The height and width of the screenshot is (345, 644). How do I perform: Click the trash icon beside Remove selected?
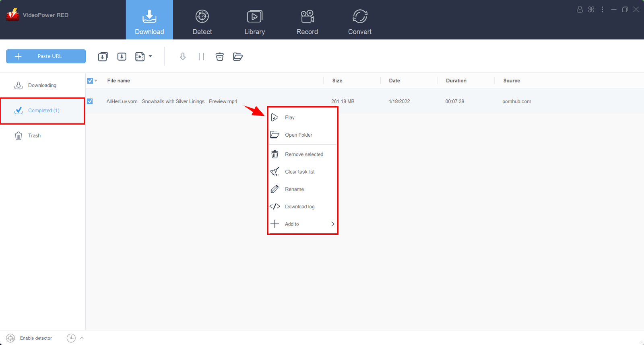pos(275,154)
